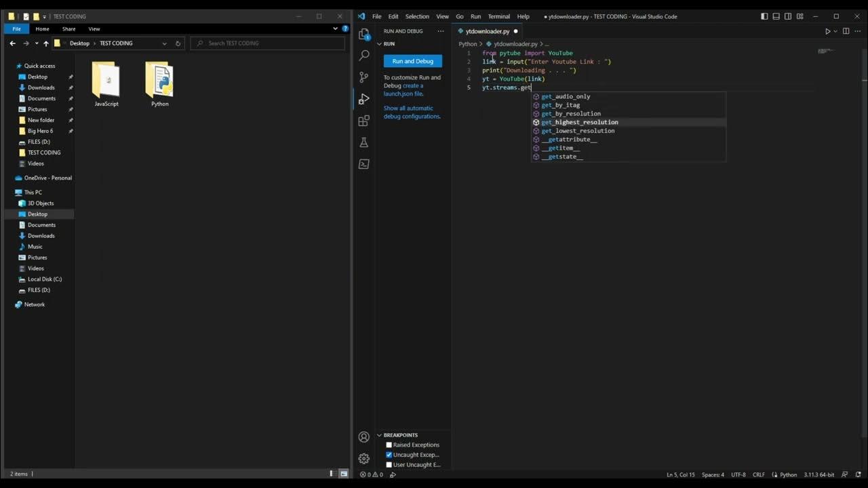The width and height of the screenshot is (868, 488).
Task: Click errors and warnings count in status bar
Action: pos(372,474)
